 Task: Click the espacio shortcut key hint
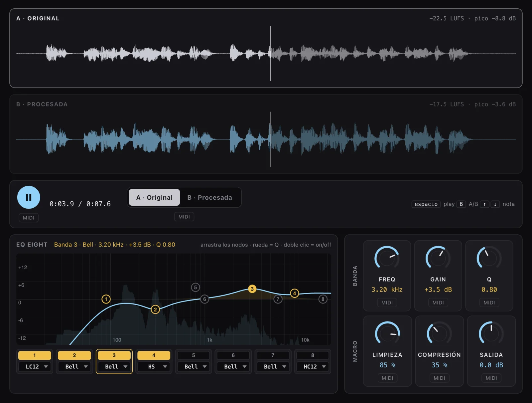point(426,204)
